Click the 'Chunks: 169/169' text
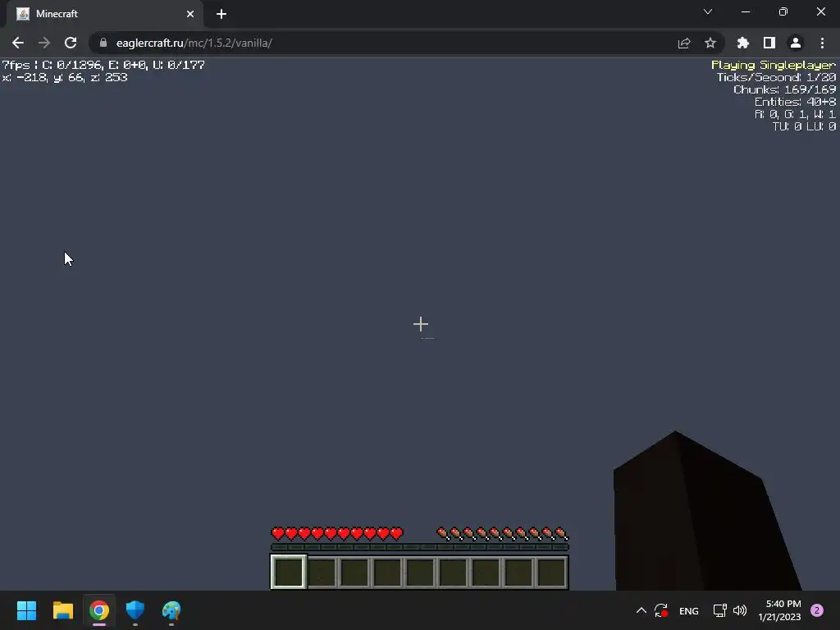The image size is (840, 630). pos(784,89)
